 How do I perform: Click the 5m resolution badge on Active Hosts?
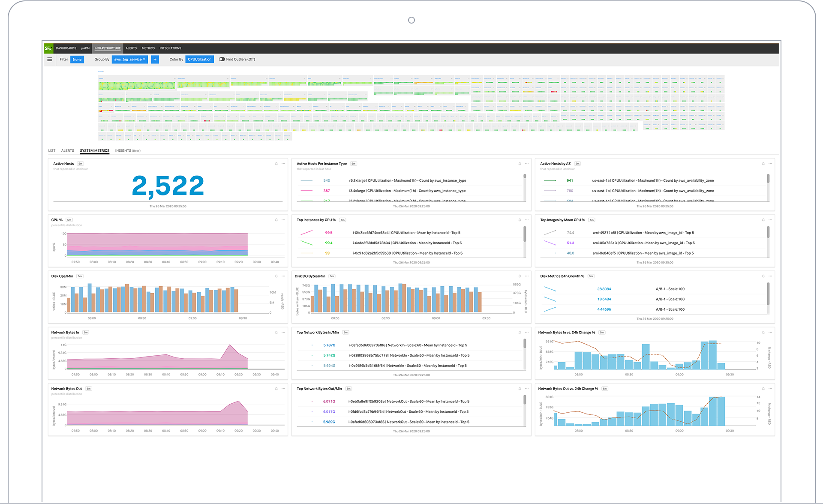click(81, 164)
